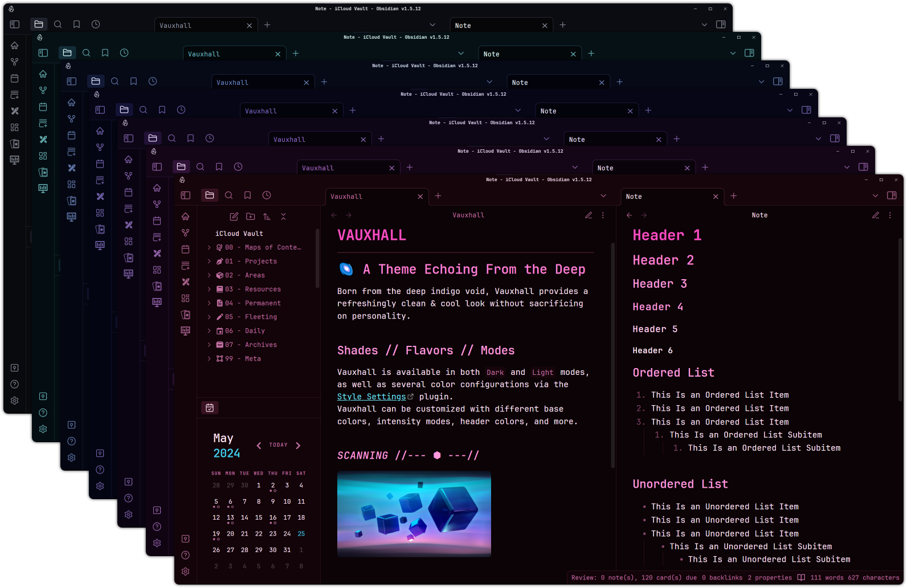Toggle the right sidebar in the front window
Viewport: 907px width, 588px height.
pyautogui.click(x=892, y=195)
